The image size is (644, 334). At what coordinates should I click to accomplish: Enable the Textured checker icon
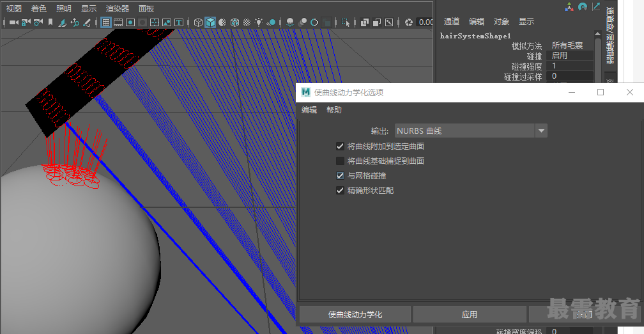point(247,22)
